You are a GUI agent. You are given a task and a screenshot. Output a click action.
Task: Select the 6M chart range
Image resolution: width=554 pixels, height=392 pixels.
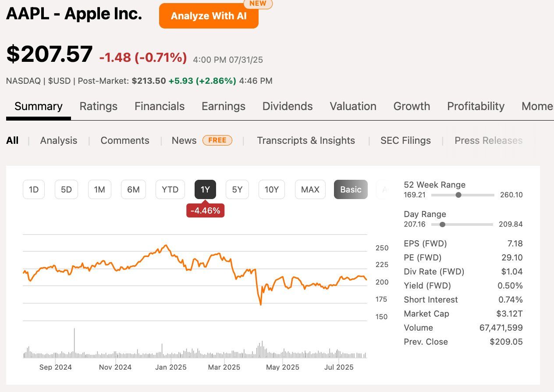coord(133,190)
